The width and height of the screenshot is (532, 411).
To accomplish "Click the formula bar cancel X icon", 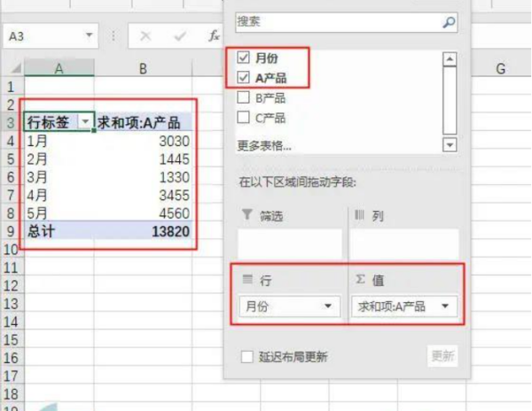I will coord(145,35).
